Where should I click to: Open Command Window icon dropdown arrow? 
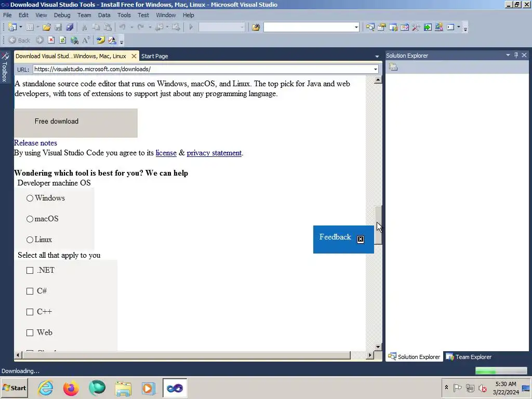pos(459,27)
